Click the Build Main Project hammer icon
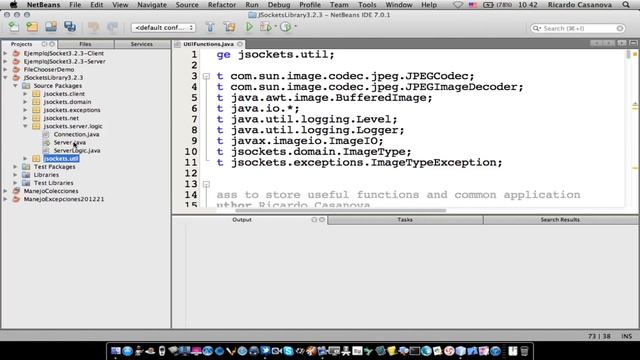The height and width of the screenshot is (360, 640). tap(210, 27)
